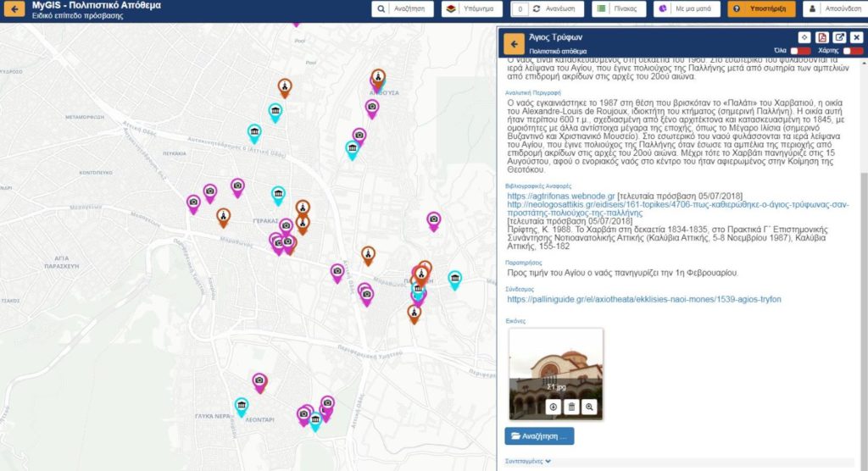Viewport: 868px width, 471px height.
Task: Open record in external window
Action: (x=839, y=37)
